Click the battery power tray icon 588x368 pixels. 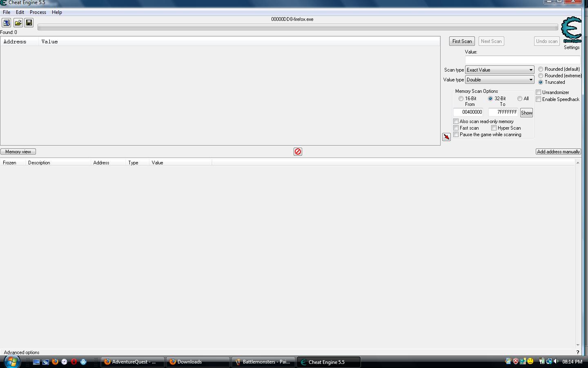tap(541, 361)
